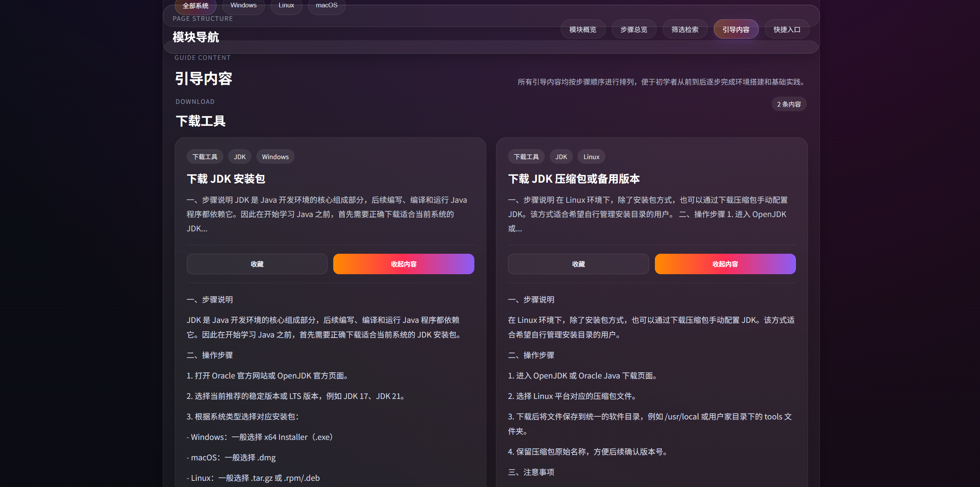The width and height of the screenshot is (980, 487).
Task: Click line '- Windows：一般选择 x64 Installer（.exe）'
Action: (260, 437)
